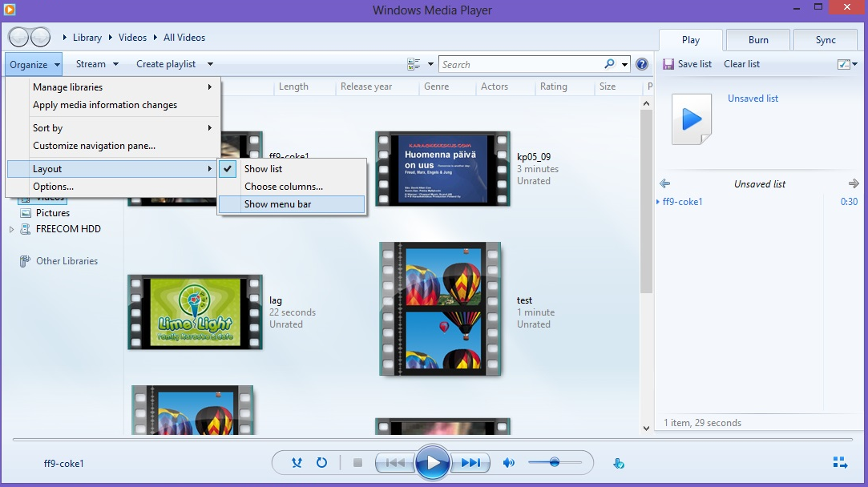Image resolution: width=868 pixels, height=487 pixels.
Task: Switch to the Burn tab
Action: click(x=757, y=40)
